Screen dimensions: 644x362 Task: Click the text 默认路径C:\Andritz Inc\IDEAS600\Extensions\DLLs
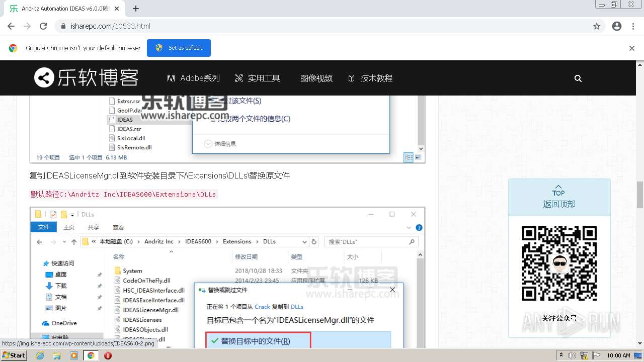coord(123,194)
